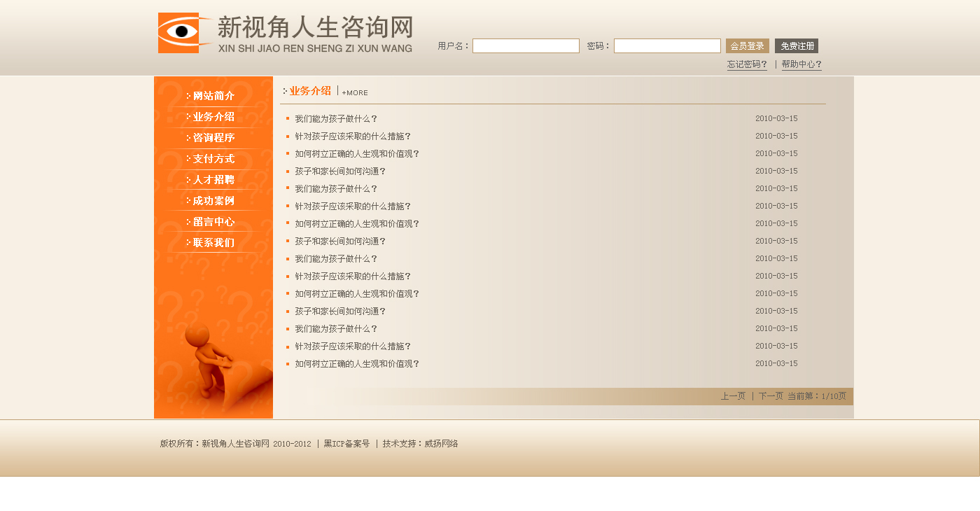Open the 忘记密码? link

747,64
